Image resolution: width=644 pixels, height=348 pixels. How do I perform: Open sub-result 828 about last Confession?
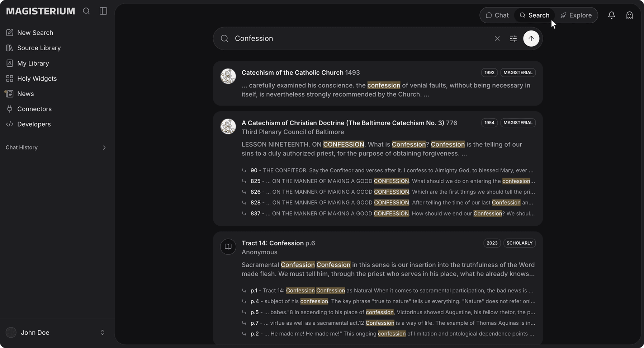pos(388,203)
